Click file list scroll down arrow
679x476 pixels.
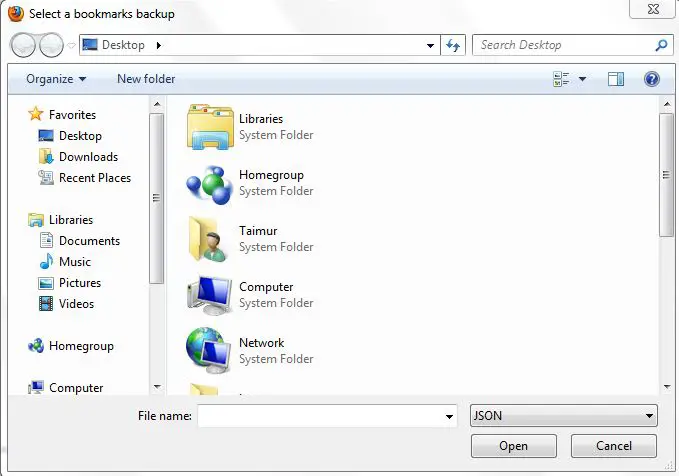667,387
